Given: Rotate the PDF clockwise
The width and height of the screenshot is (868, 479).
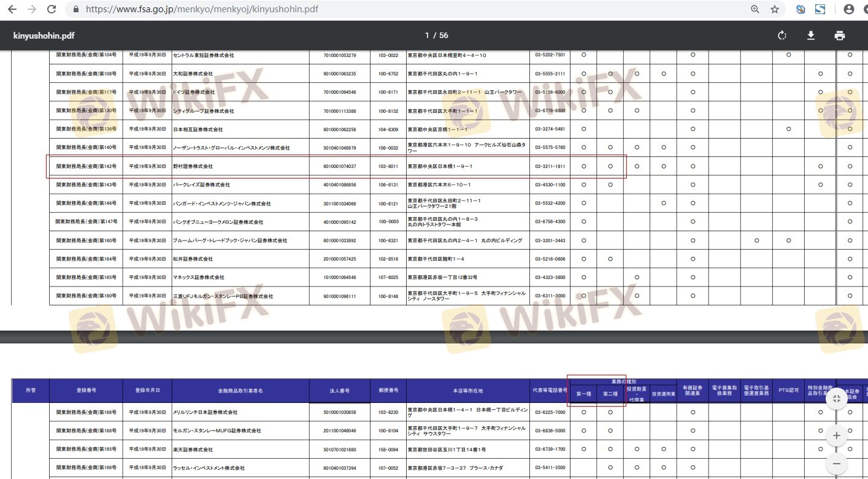Looking at the screenshot, I should click(782, 36).
